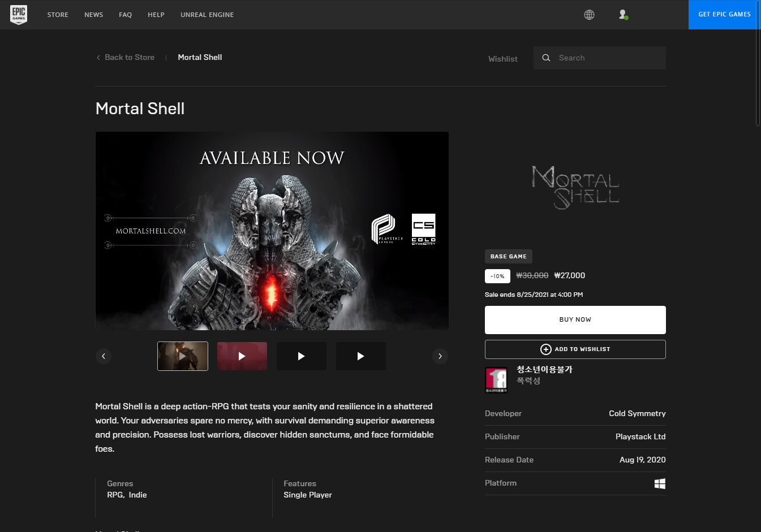761x532 pixels.
Task: Open the Wishlist link
Action: pyautogui.click(x=503, y=59)
